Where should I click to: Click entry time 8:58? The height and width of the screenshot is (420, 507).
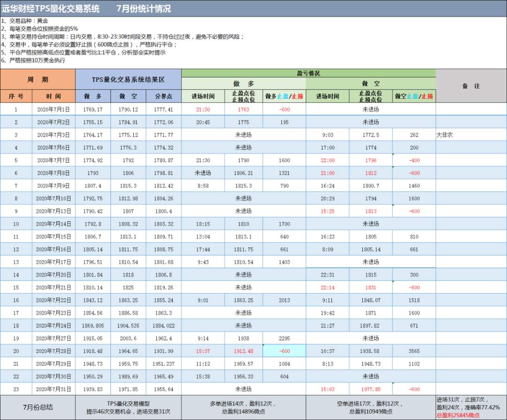click(203, 186)
